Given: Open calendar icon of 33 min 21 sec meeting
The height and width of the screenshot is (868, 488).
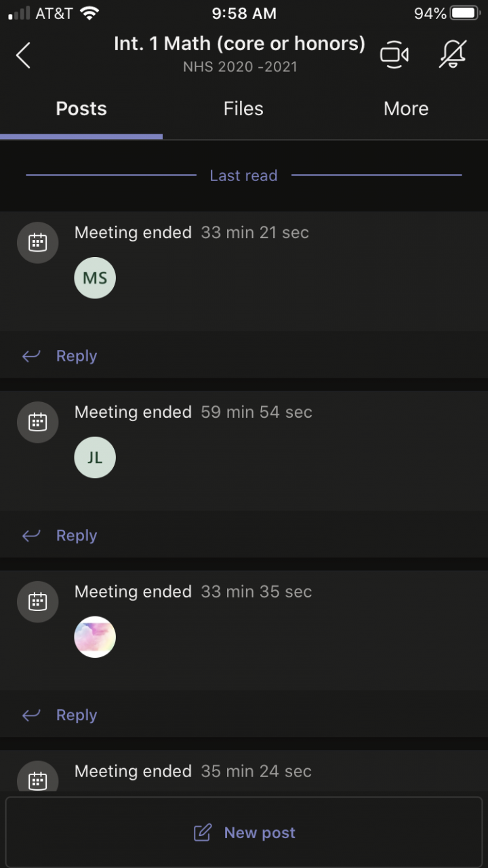Looking at the screenshot, I should tap(38, 242).
